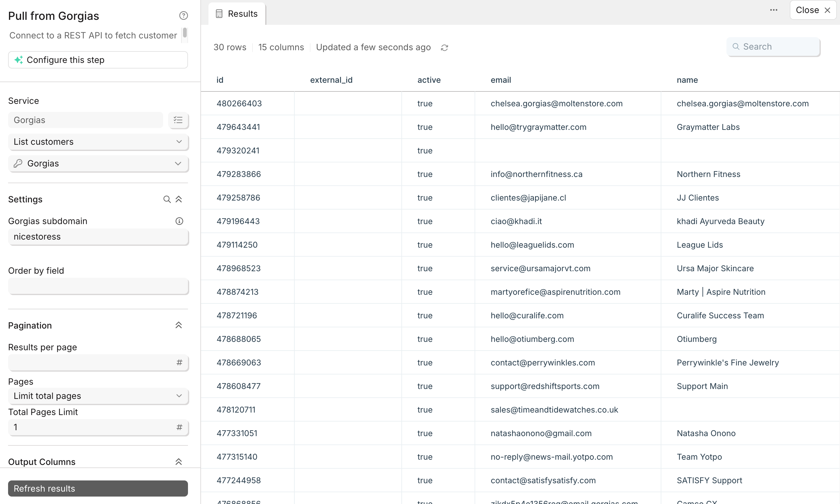Click the hash icon in Total Pages Limit
This screenshot has width=840, height=504.
(179, 427)
